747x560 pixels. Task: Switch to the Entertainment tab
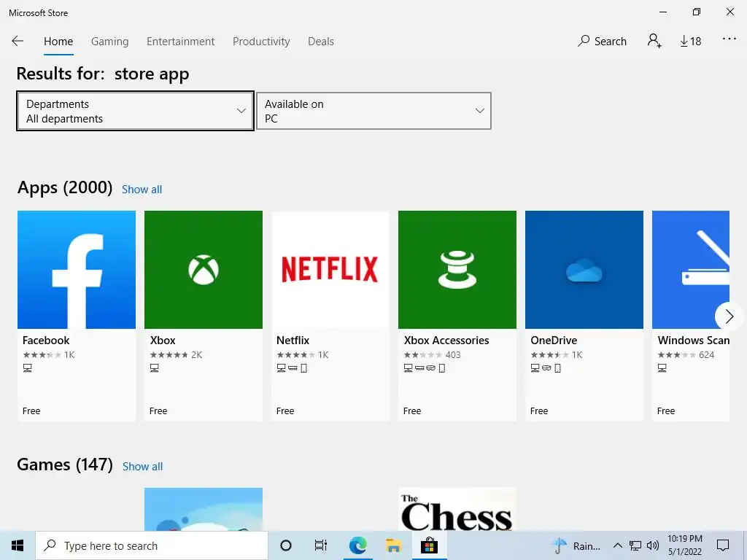click(x=181, y=42)
